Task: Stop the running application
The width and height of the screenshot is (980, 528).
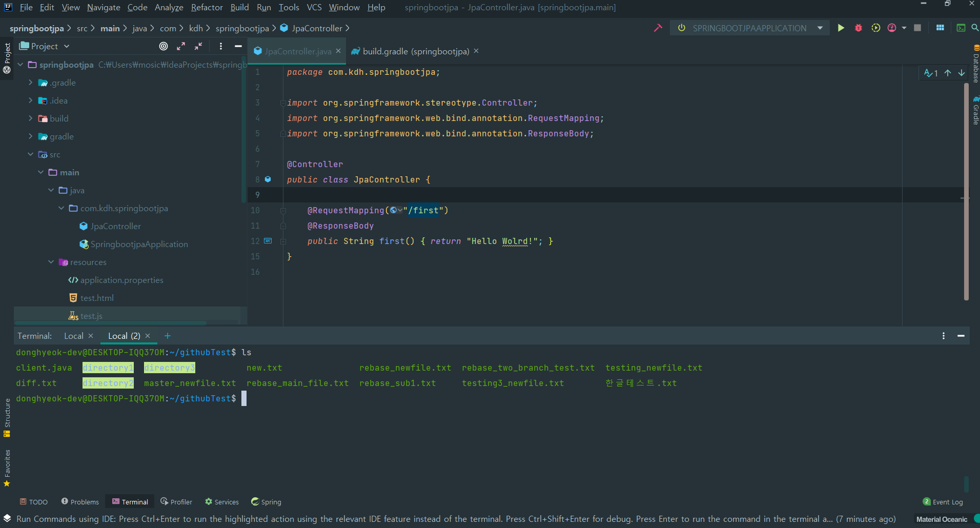Action: (917, 28)
